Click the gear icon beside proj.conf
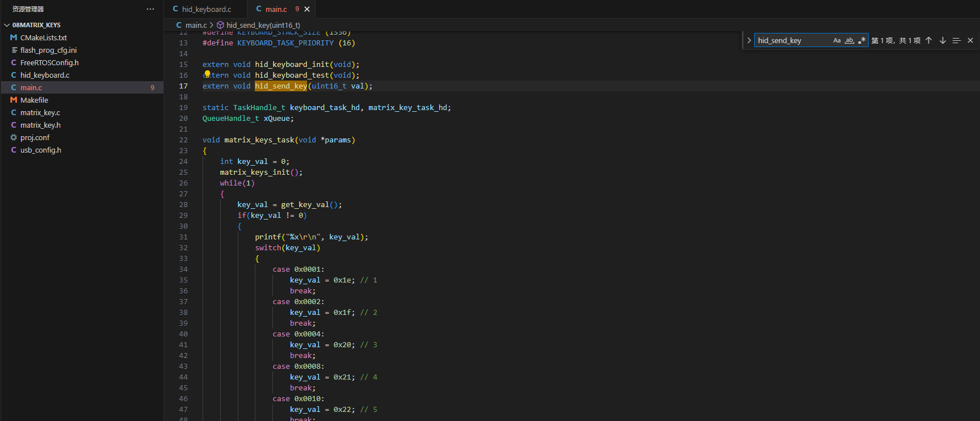The width and height of the screenshot is (980, 421). pyautogui.click(x=14, y=137)
